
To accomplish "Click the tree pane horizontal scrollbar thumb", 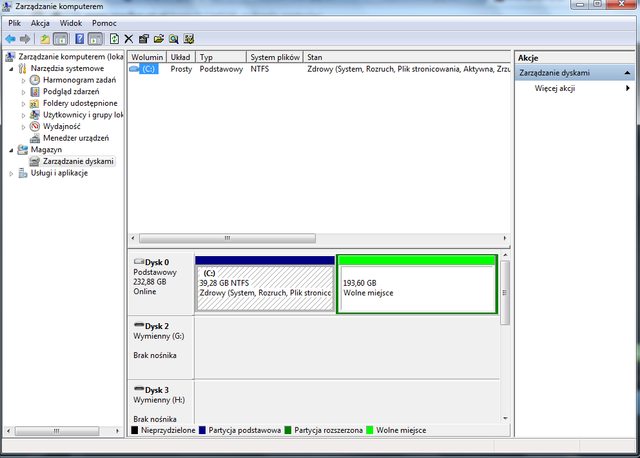I will (57, 431).
